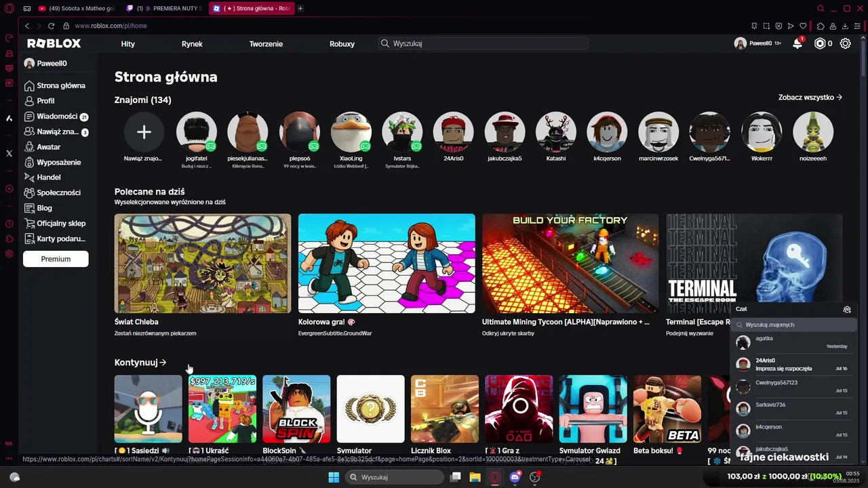
Task: Click the Roblox logo in header
Action: coord(54,43)
